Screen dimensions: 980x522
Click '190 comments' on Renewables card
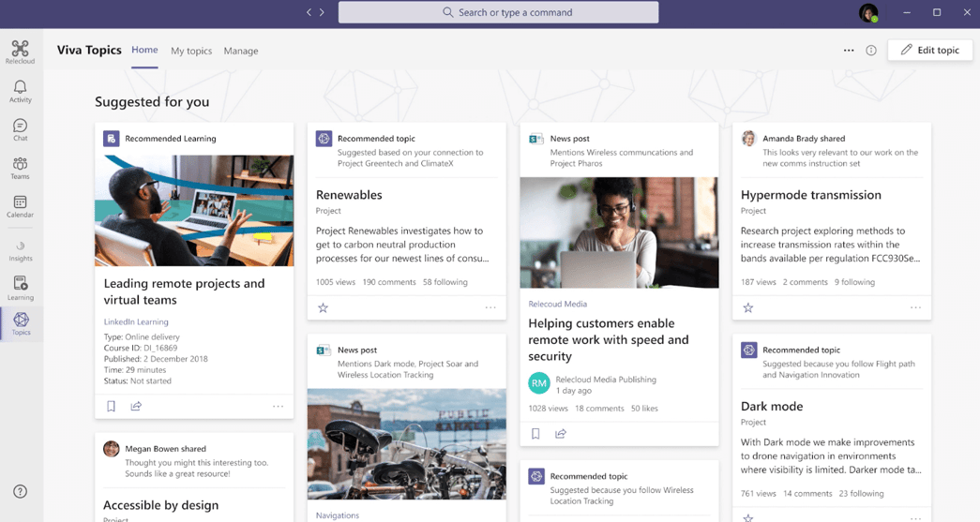pos(389,282)
